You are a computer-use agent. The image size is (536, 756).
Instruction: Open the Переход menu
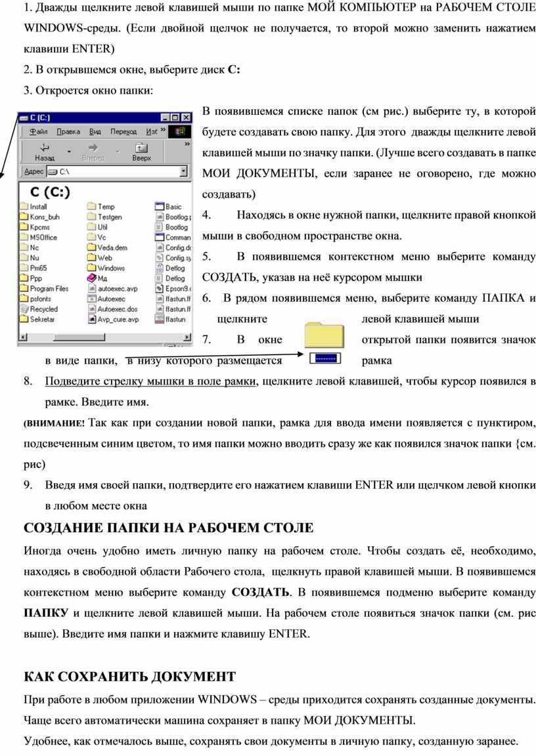point(123,131)
